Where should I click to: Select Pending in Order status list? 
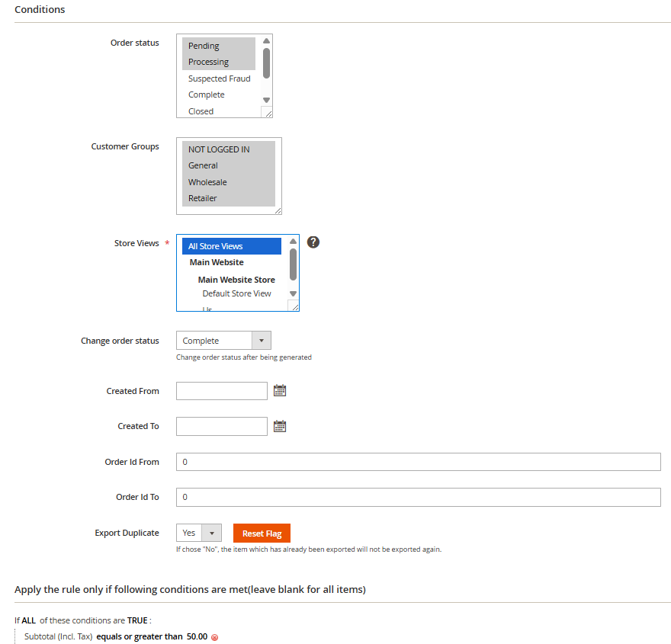(204, 46)
